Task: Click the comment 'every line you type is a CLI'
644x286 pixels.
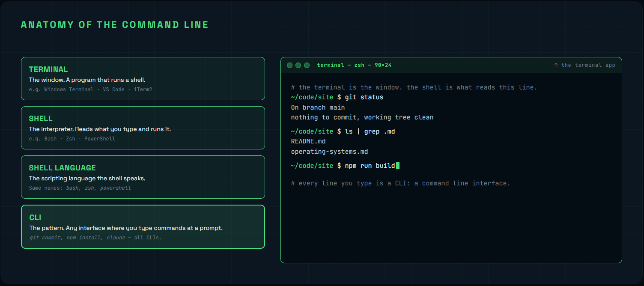Action: [401, 183]
